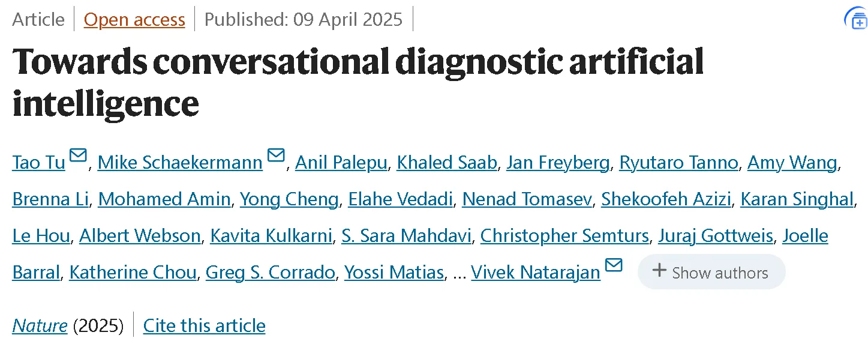Viewport: 868px width, 356px height.
Task: Click on Ryutaro Tanno author name
Action: click(x=678, y=163)
